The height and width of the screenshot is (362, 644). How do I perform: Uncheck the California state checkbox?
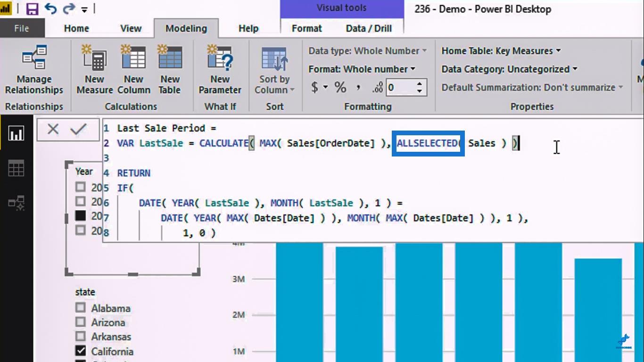[81, 351]
